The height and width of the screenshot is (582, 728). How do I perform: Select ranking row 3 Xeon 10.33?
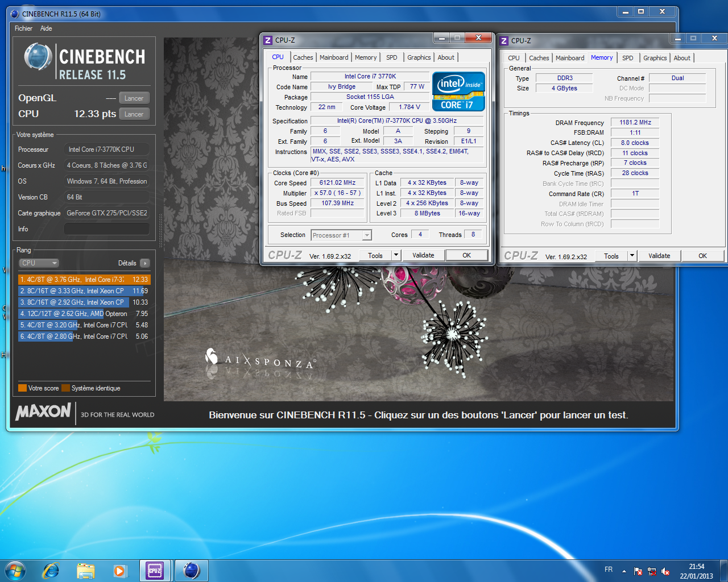pyautogui.click(x=84, y=302)
